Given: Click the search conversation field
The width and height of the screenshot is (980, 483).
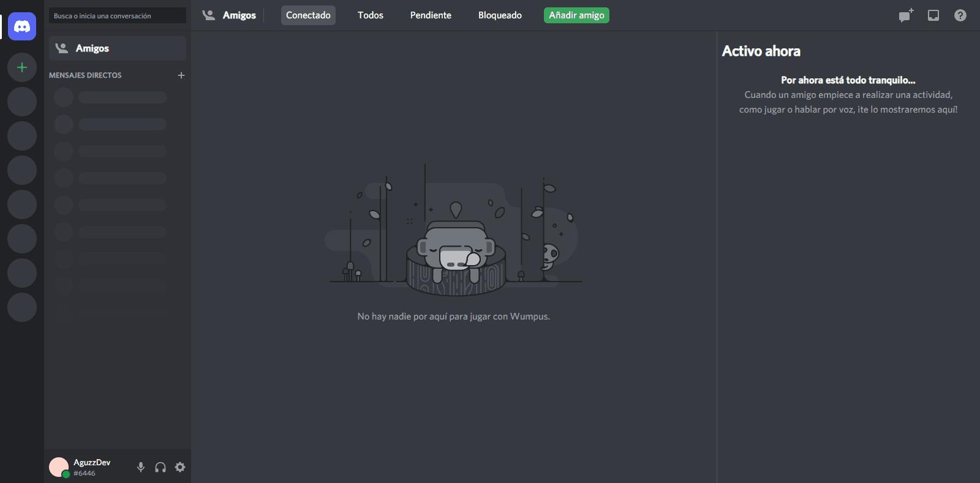Looking at the screenshot, I should pos(117,16).
